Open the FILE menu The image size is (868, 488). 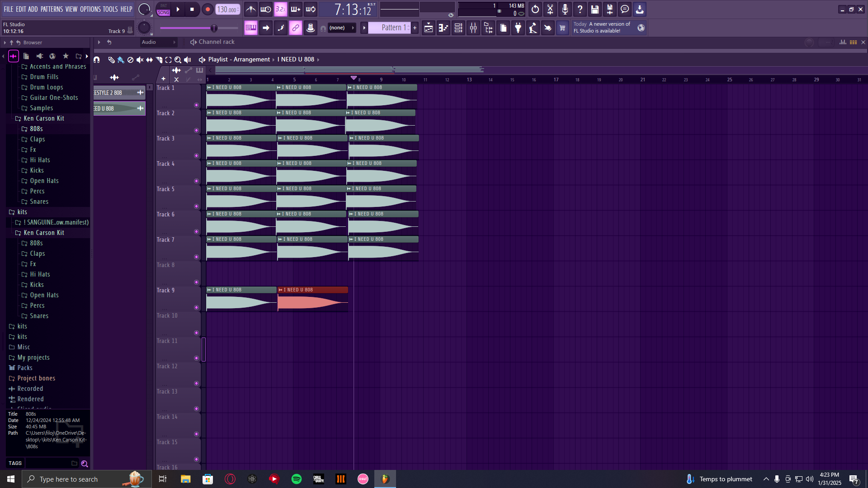tap(9, 9)
